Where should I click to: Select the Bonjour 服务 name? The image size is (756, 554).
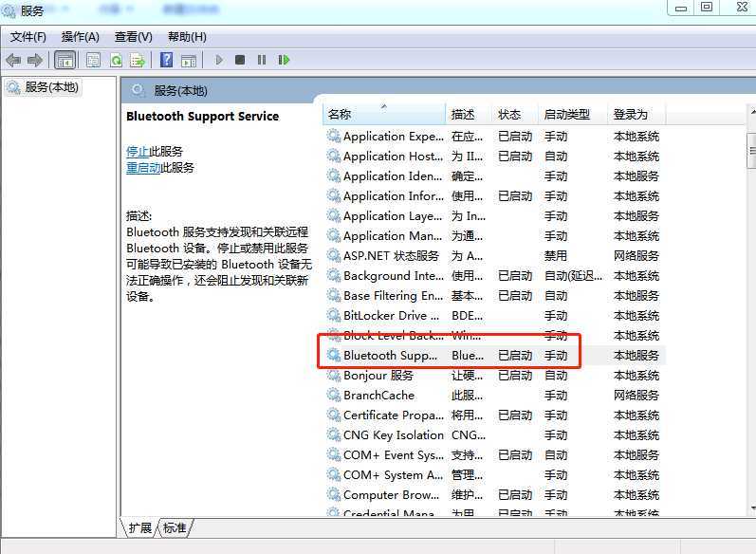[x=378, y=376]
